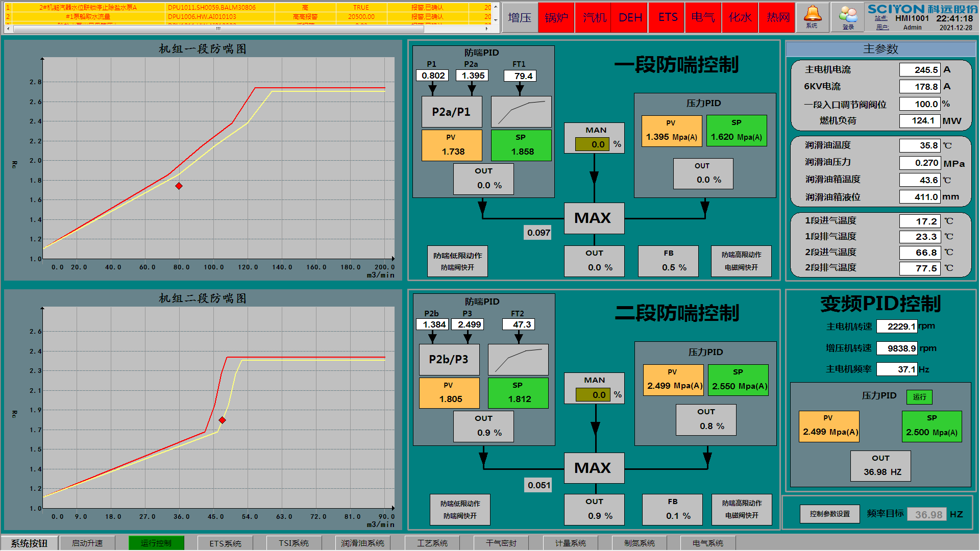The image size is (980, 551).
Task: Click alarm list right scroll arrow
Action: [486, 29]
